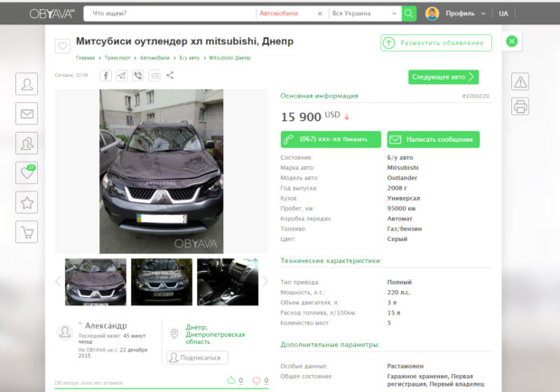Click the listing title Митсубиси оутлендер

184,42
